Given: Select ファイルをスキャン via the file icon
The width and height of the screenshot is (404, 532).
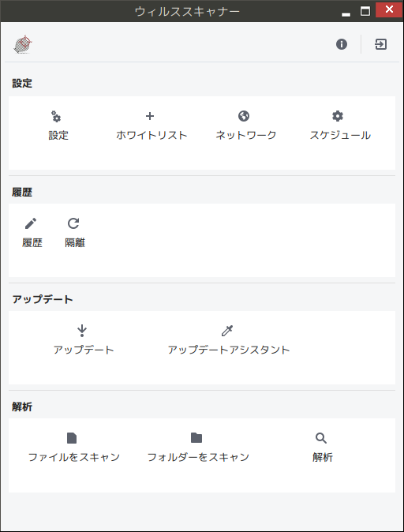Looking at the screenshot, I should click(72, 438).
